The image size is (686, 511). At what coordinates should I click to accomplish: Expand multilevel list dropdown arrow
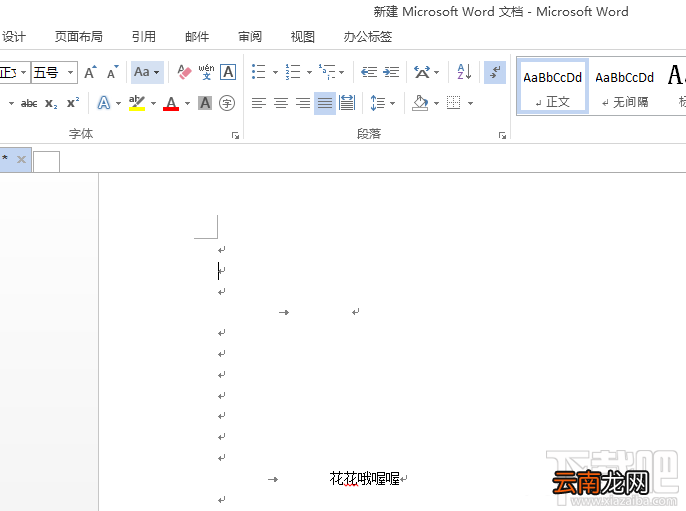pos(341,72)
